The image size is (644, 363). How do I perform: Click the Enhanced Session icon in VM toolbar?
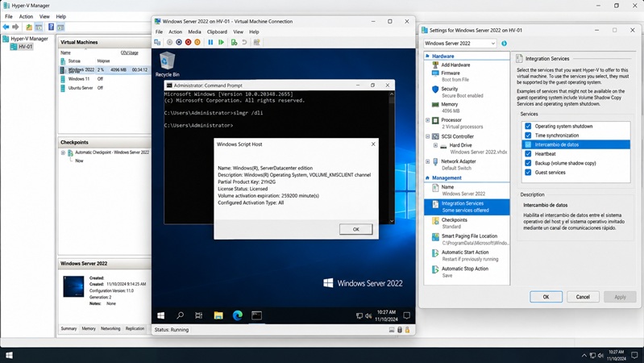(x=256, y=42)
